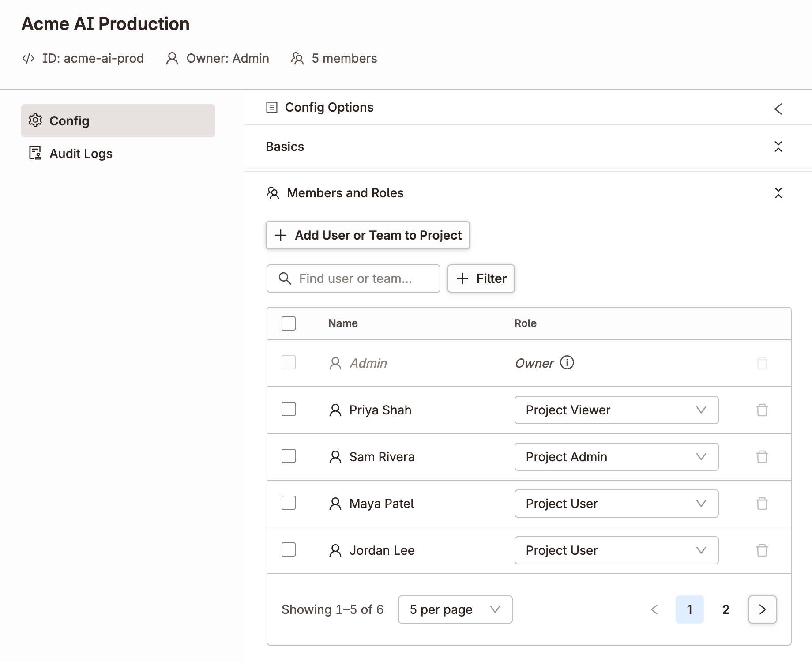Open the Filter button

click(481, 278)
